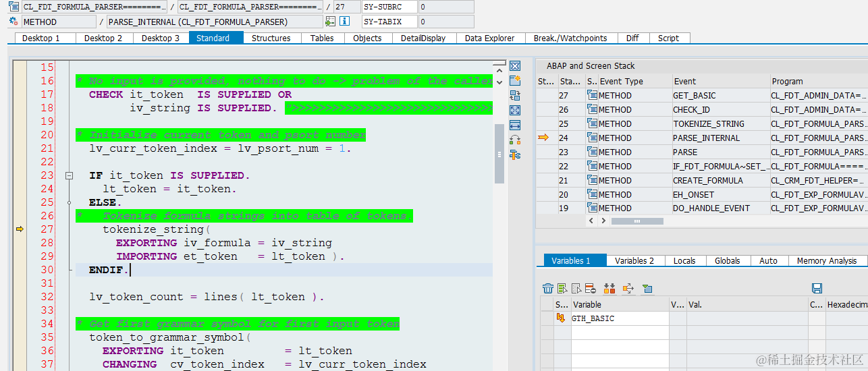Switch to the Globals tab
This screenshot has width=868, height=371.
(x=728, y=260)
